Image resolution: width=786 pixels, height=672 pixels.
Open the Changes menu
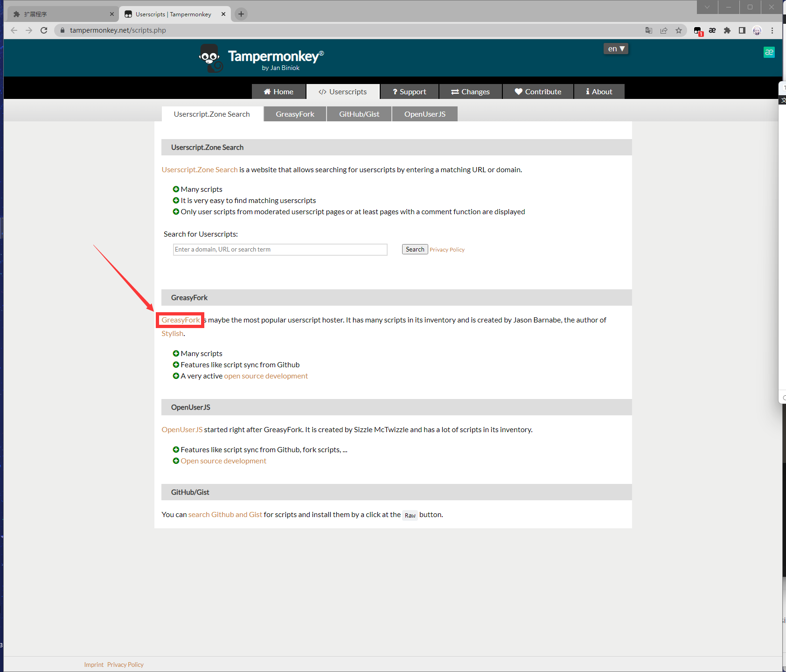tap(471, 91)
